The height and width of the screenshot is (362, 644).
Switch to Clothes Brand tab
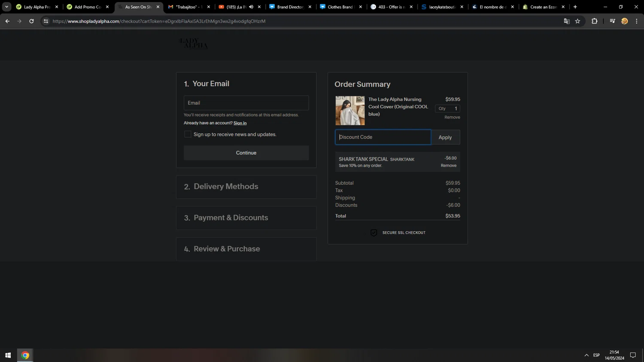click(x=340, y=7)
